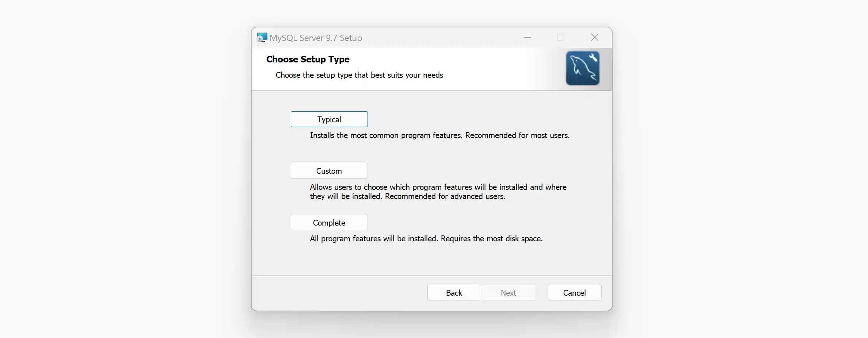Close the MySQL Server Setup window
Viewport: 868px width, 338px height.
[595, 37]
